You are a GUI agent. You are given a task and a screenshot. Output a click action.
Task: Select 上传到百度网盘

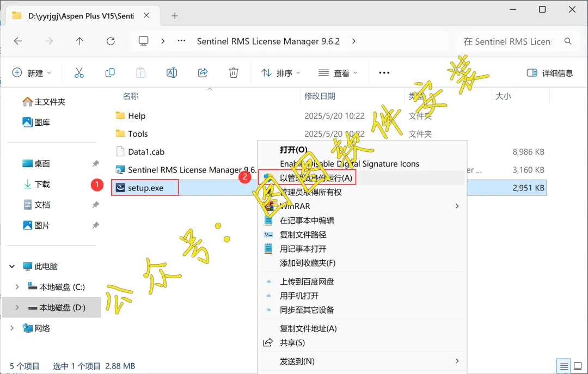click(307, 281)
